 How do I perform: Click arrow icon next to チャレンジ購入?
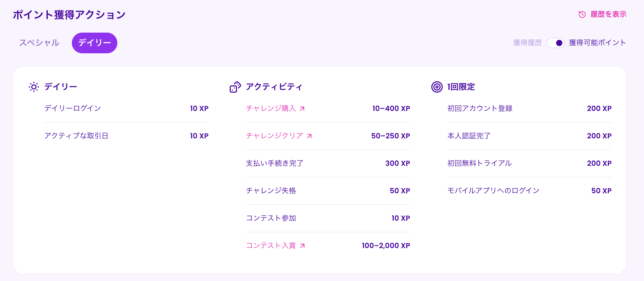[x=302, y=109]
